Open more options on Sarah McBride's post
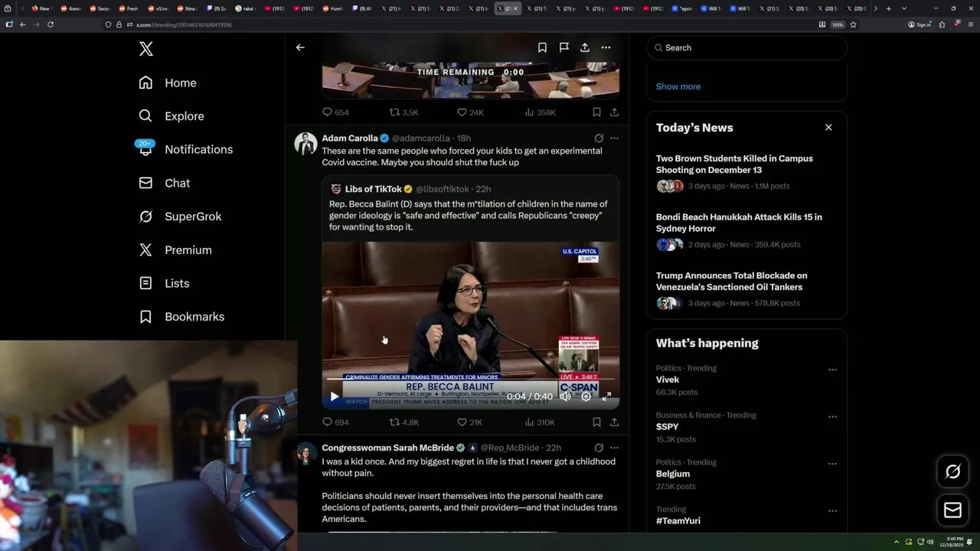Image resolution: width=980 pixels, height=551 pixels. click(x=614, y=448)
